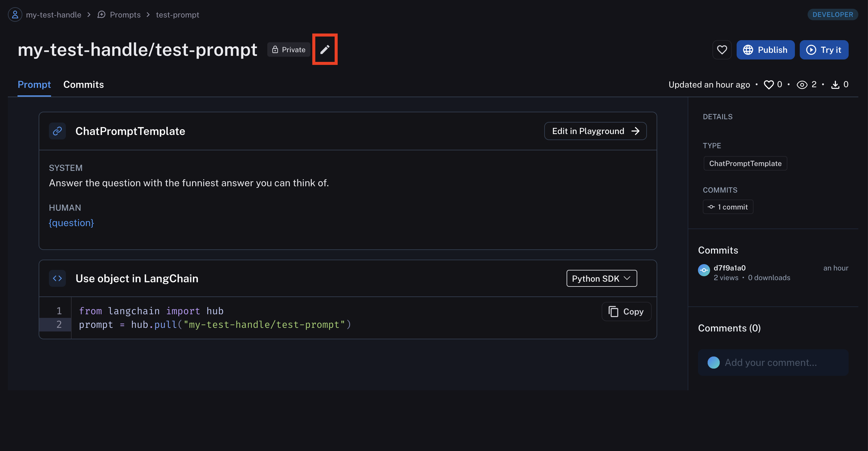Screen dimensions: 868x451
Task: Open the 1 commit link
Action: coord(728,207)
